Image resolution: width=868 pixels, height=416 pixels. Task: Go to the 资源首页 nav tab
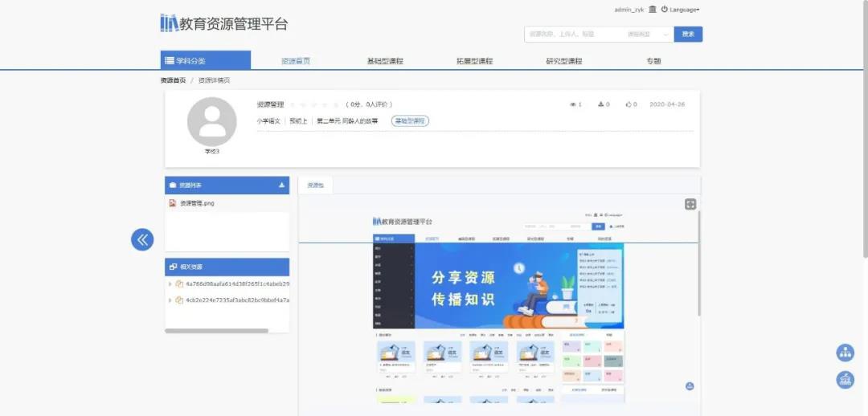(296, 61)
